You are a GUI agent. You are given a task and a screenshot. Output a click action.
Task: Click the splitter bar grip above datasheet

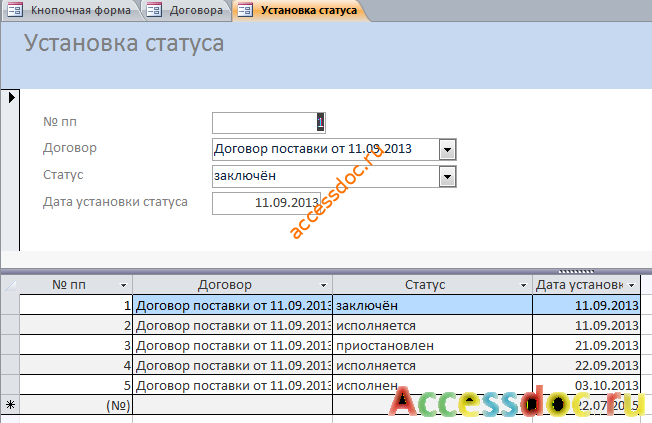tap(576, 272)
